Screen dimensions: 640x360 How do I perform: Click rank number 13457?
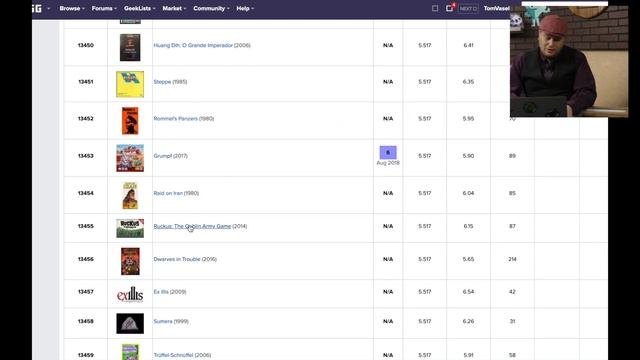pos(86,292)
